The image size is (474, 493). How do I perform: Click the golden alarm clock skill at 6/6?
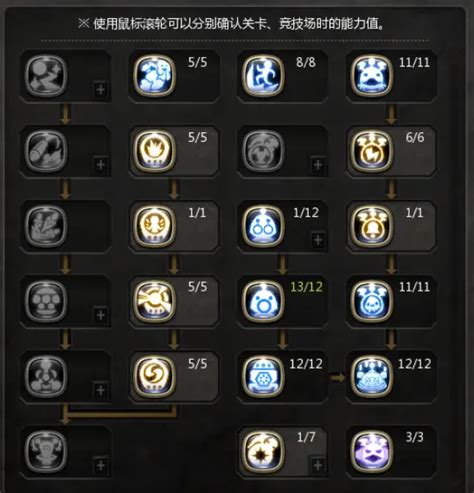pyautogui.click(x=372, y=151)
